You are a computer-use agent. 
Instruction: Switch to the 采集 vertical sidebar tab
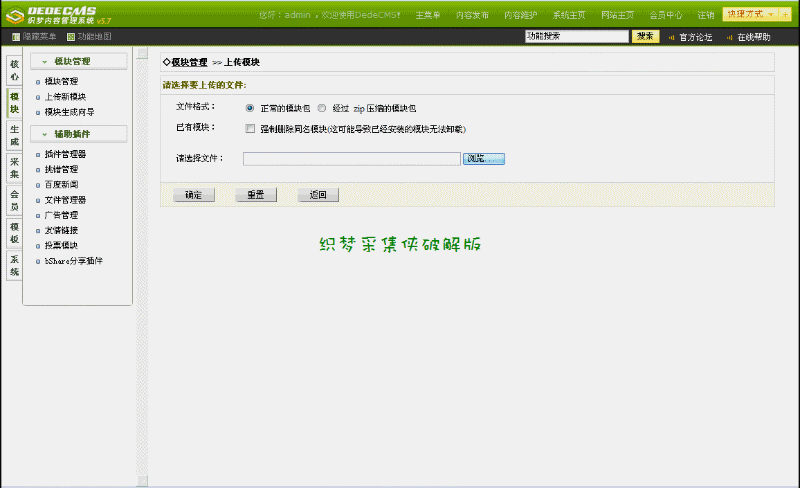14,167
